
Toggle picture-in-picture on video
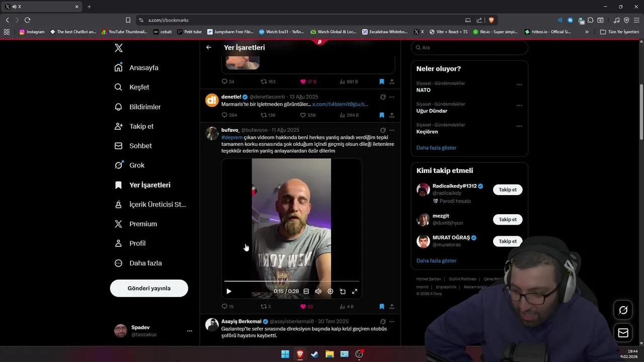pyautogui.click(x=343, y=291)
